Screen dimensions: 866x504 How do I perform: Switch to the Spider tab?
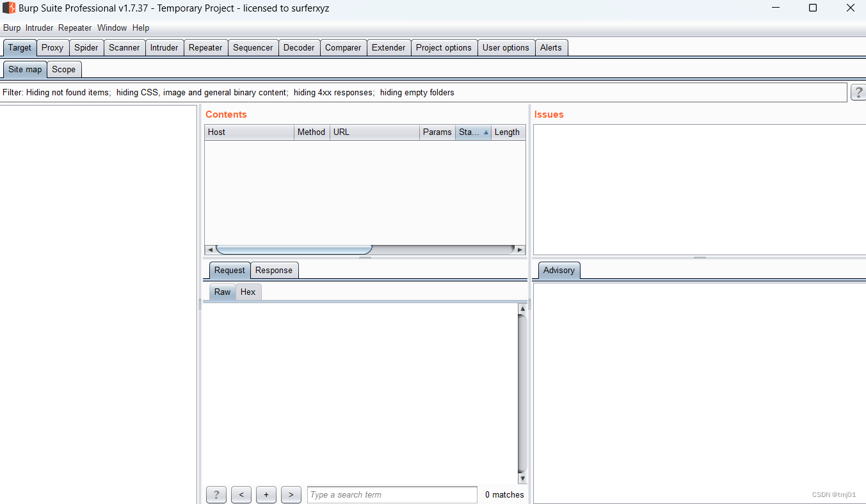coord(86,47)
